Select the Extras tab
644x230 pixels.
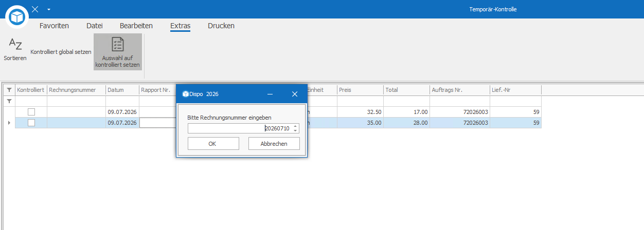[x=181, y=26]
